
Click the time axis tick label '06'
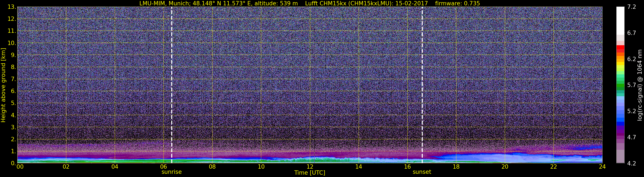pyautogui.click(x=164, y=167)
